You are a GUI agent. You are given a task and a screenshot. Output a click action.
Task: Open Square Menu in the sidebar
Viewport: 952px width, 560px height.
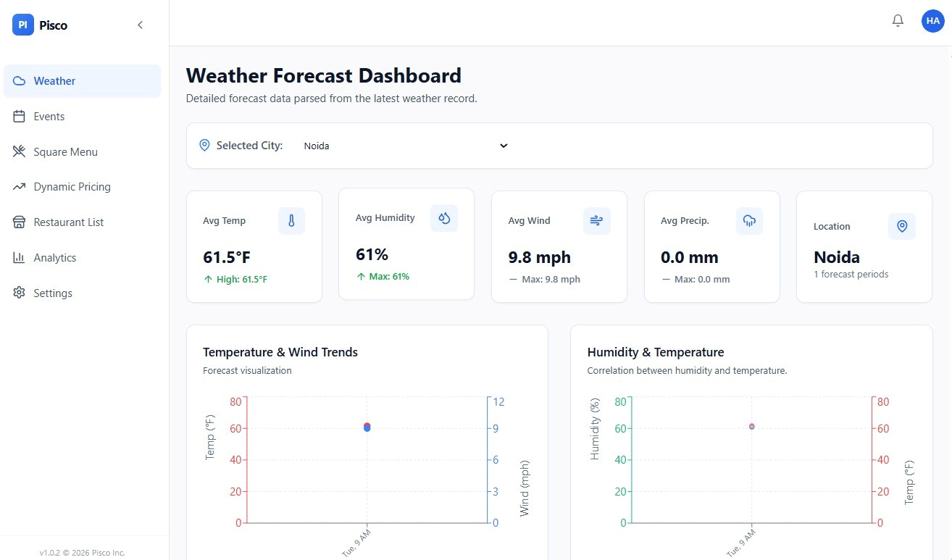[65, 152]
